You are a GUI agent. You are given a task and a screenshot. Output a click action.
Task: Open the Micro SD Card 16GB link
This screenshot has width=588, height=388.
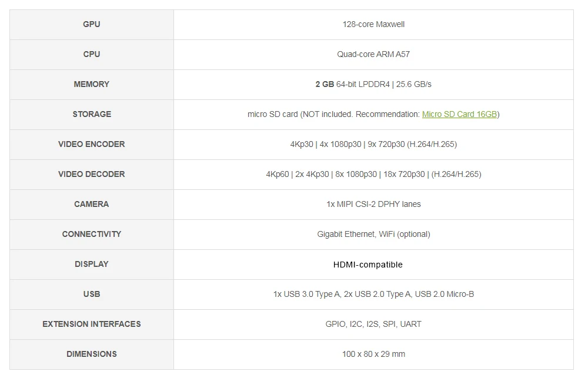click(x=459, y=114)
